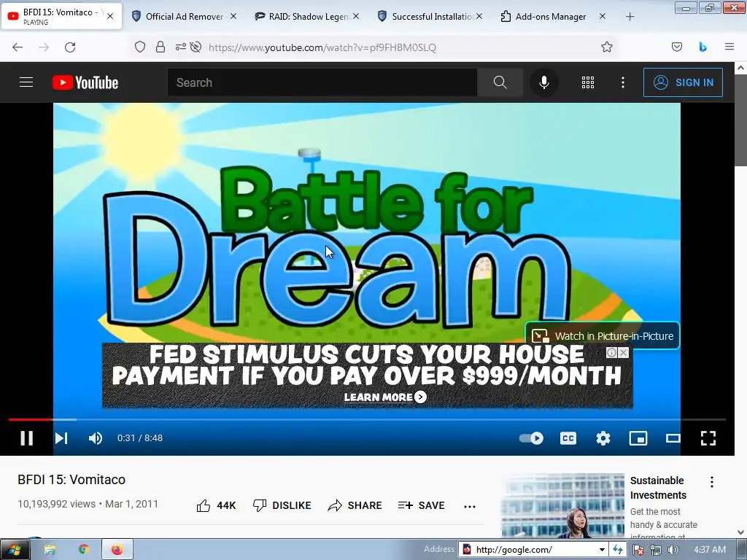The image size is (747, 560).
Task: Expand the taskbar Address dropdown arrow
Action: [x=602, y=550]
